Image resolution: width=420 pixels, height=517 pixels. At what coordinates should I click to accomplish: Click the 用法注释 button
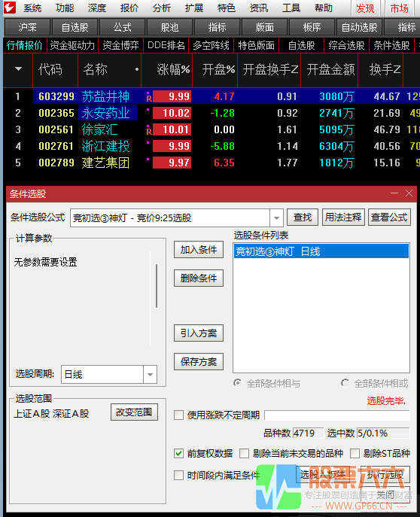point(343,217)
